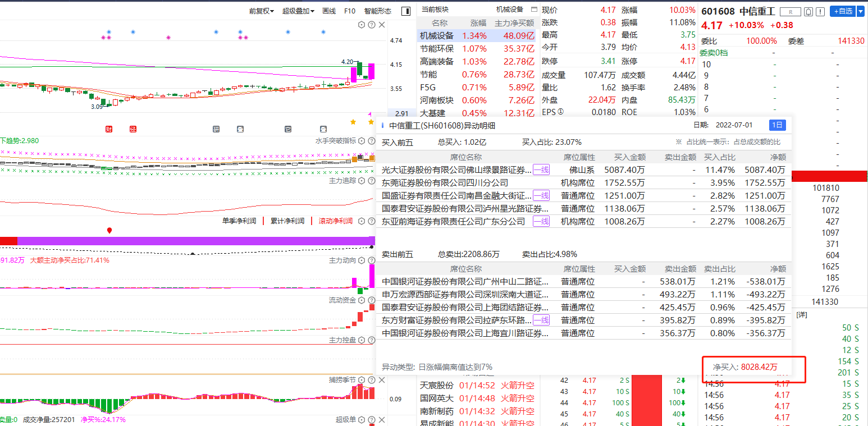Click 一线 tag on 东亚前海证券 row

541,221
